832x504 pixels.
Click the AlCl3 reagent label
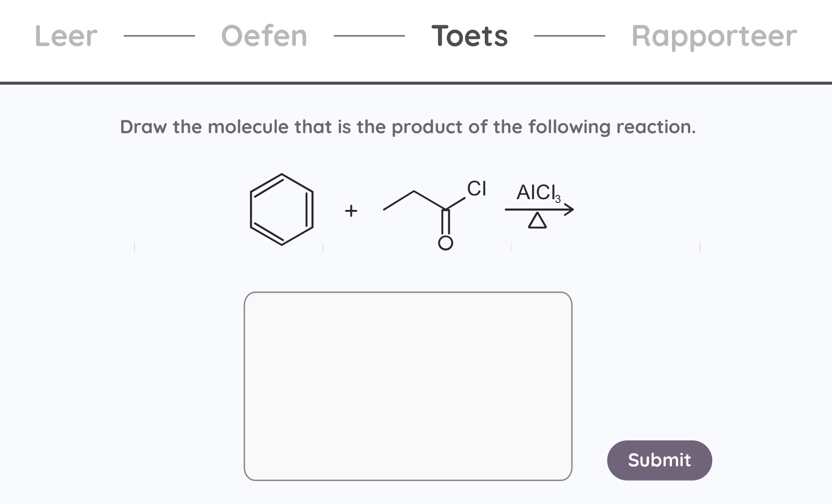538,193
